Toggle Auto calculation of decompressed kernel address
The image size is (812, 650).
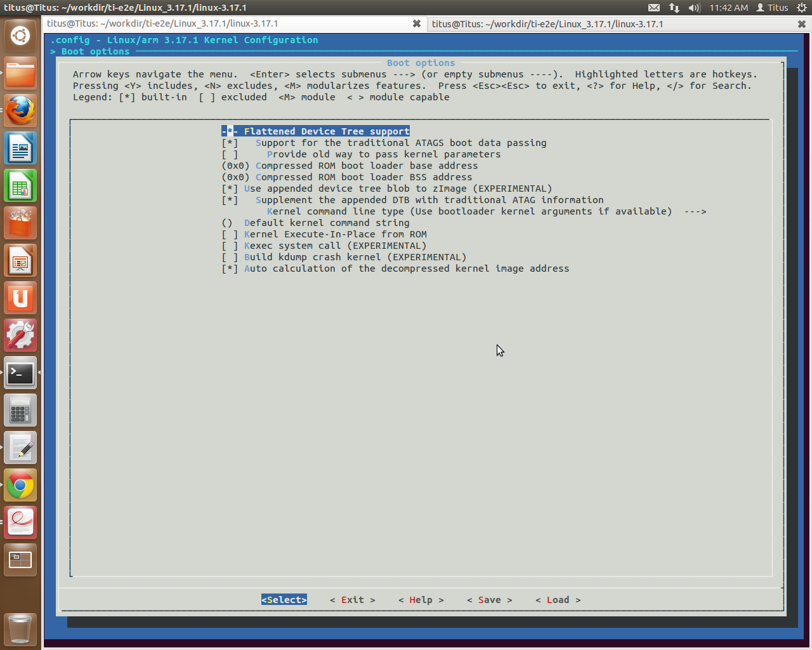395,269
